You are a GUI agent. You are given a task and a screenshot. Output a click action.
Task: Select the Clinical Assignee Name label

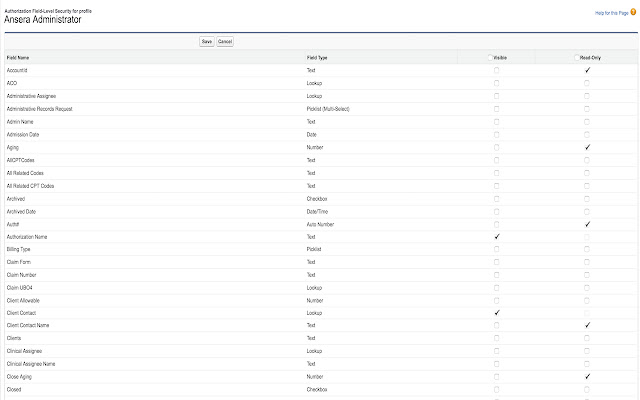pos(31,364)
